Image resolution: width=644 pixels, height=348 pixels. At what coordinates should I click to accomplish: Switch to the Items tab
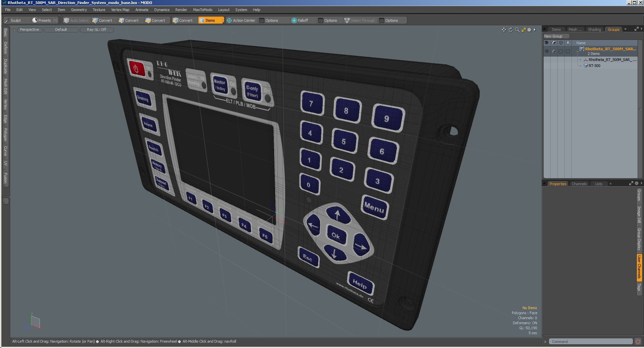pyautogui.click(x=556, y=29)
